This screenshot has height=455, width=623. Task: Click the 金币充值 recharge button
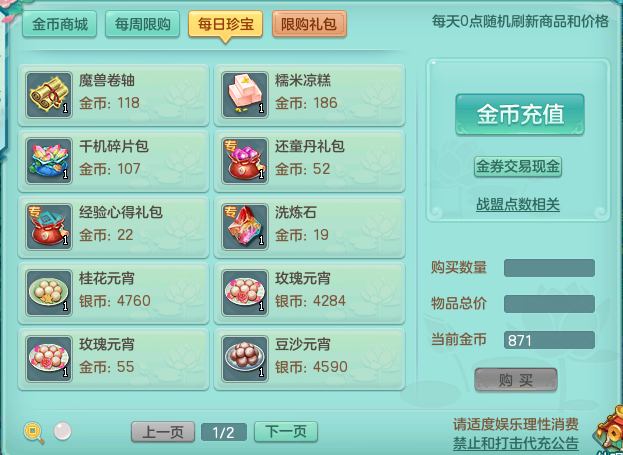coord(520,114)
